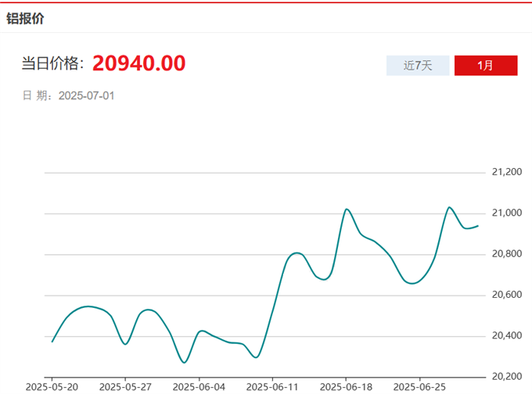Click the current price 20940.00
The height and width of the screenshot is (394, 532).
[139, 64]
